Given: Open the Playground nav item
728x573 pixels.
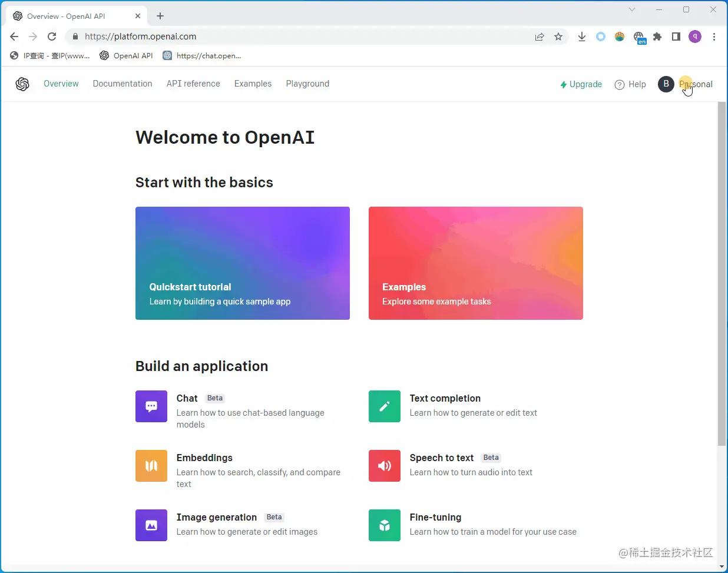Looking at the screenshot, I should [307, 84].
